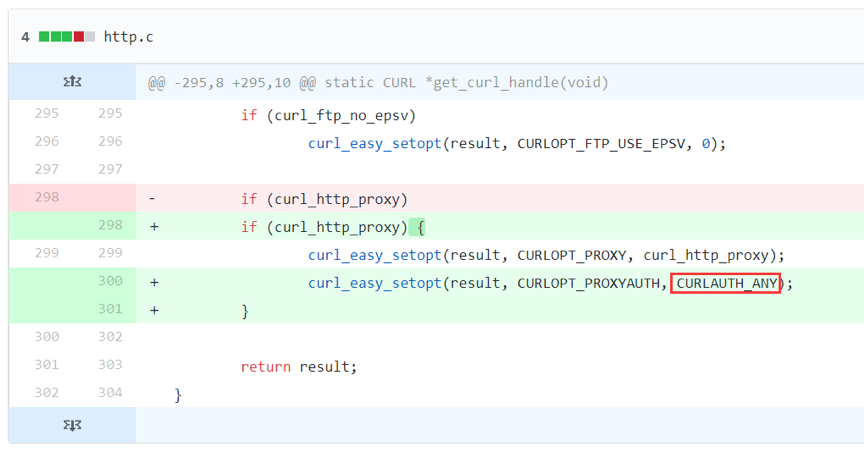Click the return result statement
Screen dimensions: 864x456
pyautogui.click(x=299, y=367)
